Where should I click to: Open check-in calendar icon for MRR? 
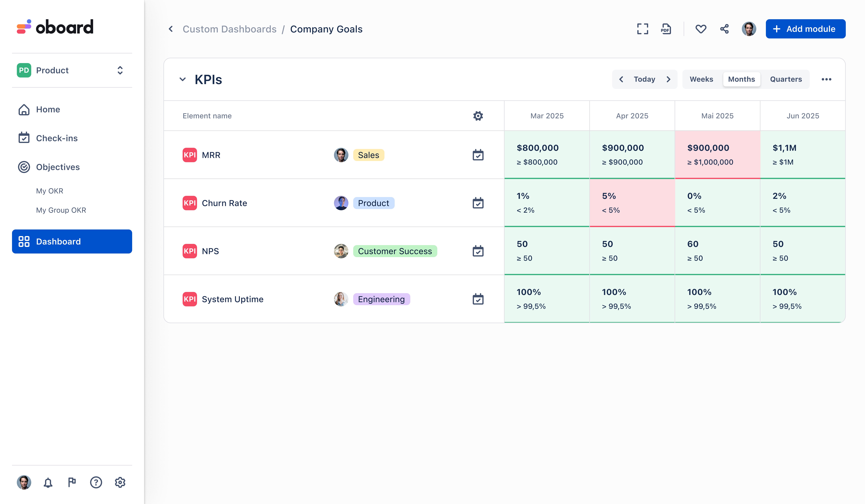478,155
